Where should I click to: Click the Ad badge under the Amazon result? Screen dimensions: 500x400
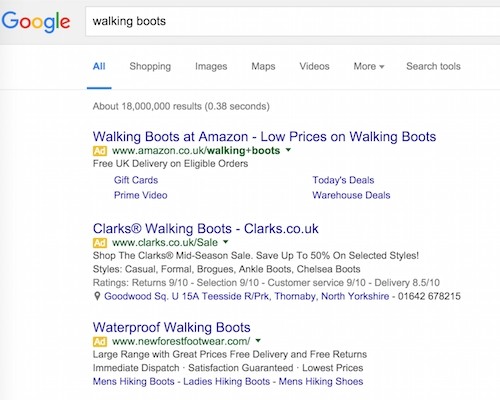pos(100,151)
